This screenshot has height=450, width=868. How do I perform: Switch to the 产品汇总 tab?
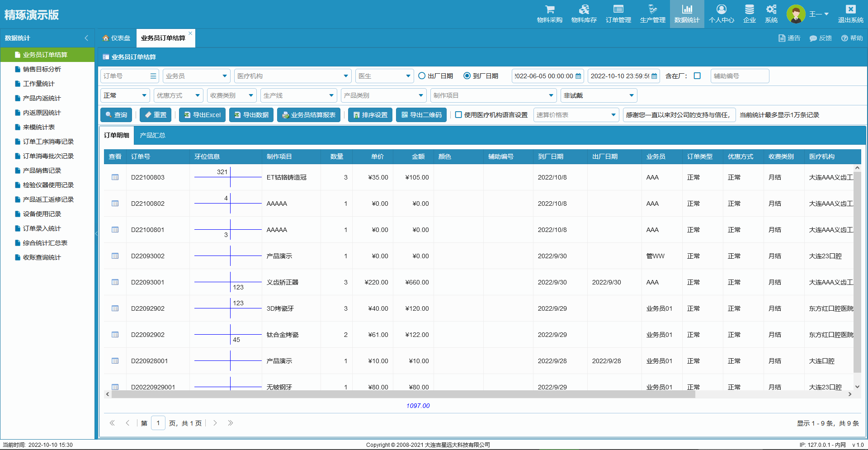pos(153,135)
